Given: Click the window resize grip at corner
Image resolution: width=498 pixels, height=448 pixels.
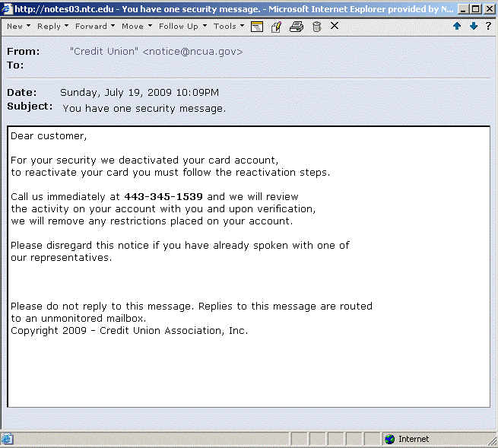Looking at the screenshot, I should tap(493, 441).
